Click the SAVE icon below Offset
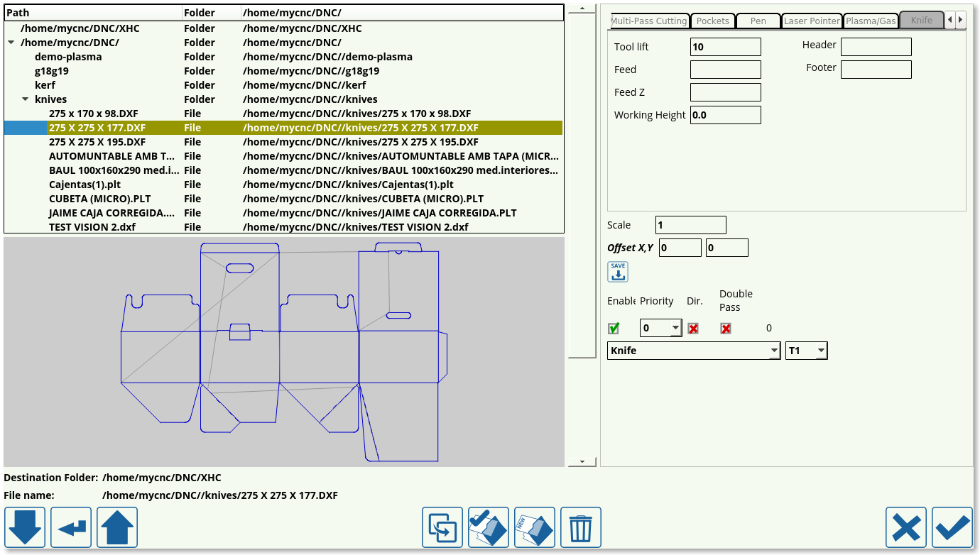This screenshot has width=980, height=555. [618, 272]
